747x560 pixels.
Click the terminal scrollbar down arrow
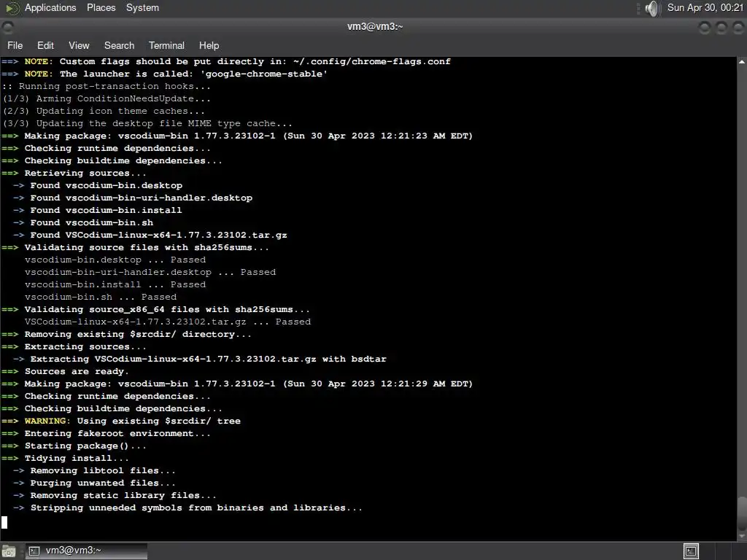742,536
